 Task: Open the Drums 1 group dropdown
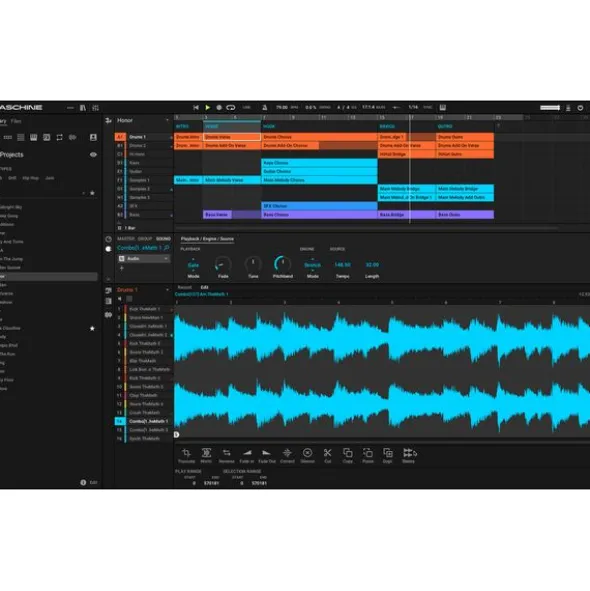click(167, 290)
